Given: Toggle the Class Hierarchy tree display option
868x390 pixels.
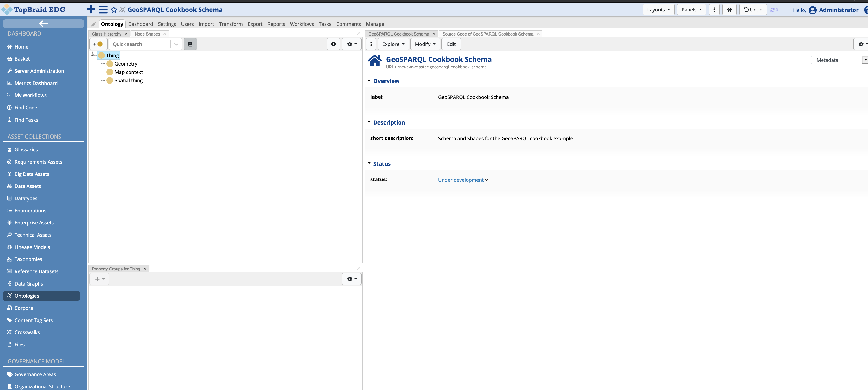Looking at the screenshot, I should (x=351, y=44).
